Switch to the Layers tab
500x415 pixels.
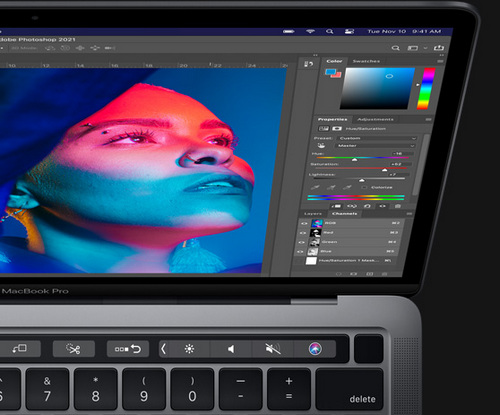point(313,214)
